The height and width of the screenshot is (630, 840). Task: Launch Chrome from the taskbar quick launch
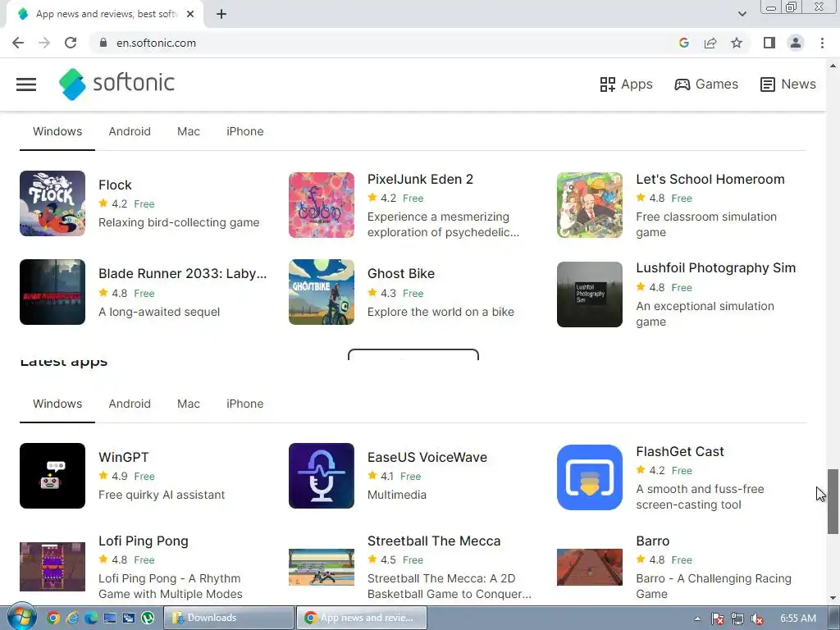pyautogui.click(x=52, y=618)
